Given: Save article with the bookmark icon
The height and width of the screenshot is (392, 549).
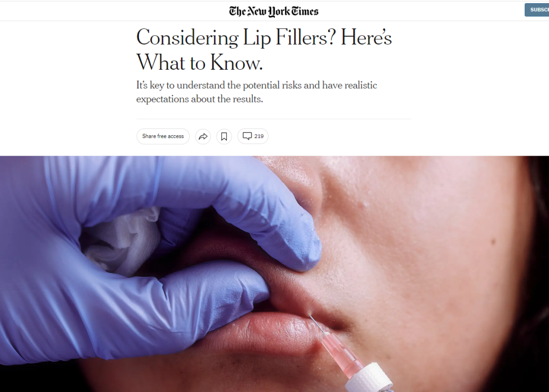Looking at the screenshot, I should 224,136.
